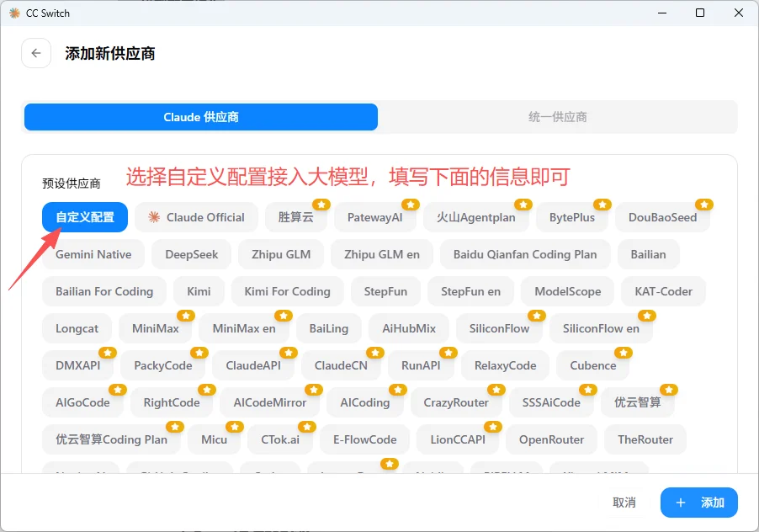Select the Zhipu GLM en preset
Image resolution: width=759 pixels, height=532 pixels.
[382, 254]
